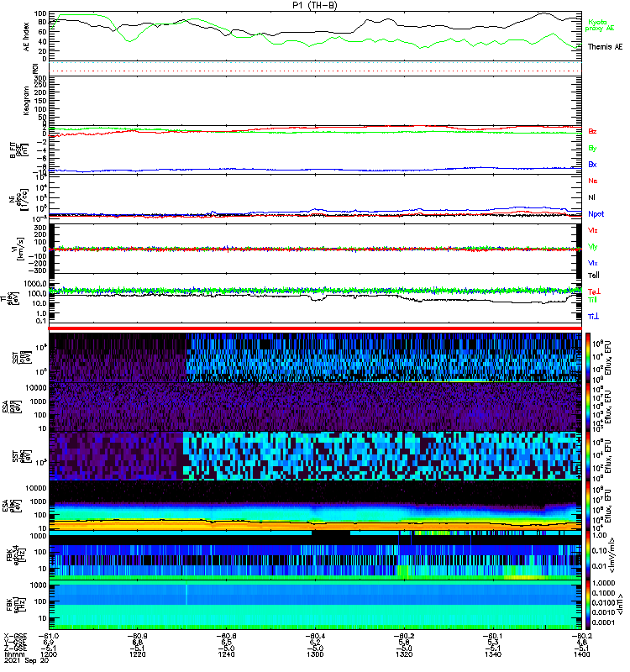Click the Vi [km/s] axis label
Viewport: 630px width, 672px height.
pyautogui.click(x=20, y=249)
